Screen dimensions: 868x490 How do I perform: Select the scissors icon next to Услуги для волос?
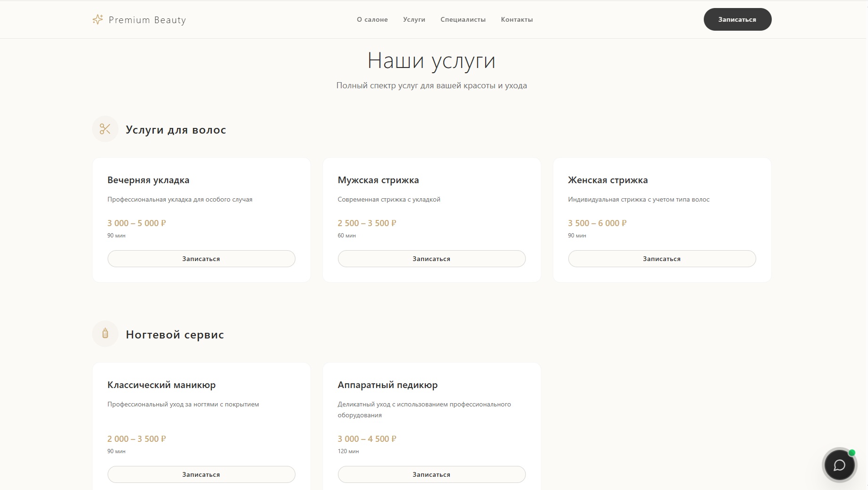coord(105,128)
